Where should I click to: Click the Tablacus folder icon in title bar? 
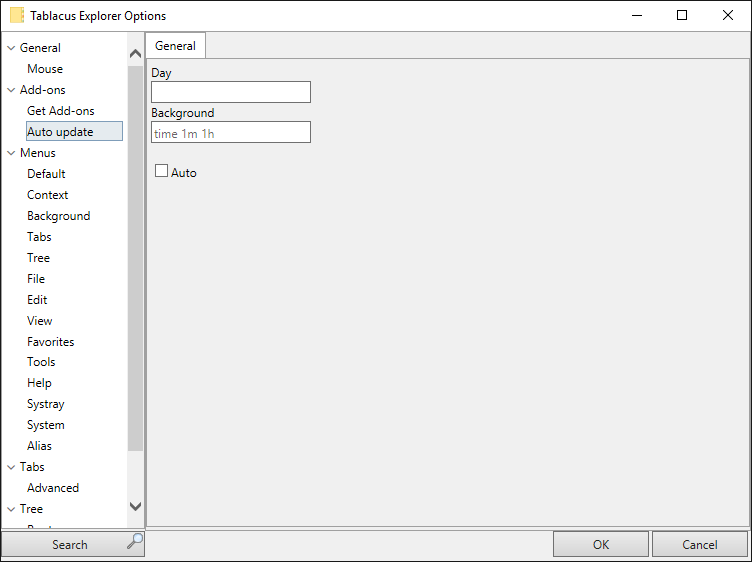click(x=17, y=15)
